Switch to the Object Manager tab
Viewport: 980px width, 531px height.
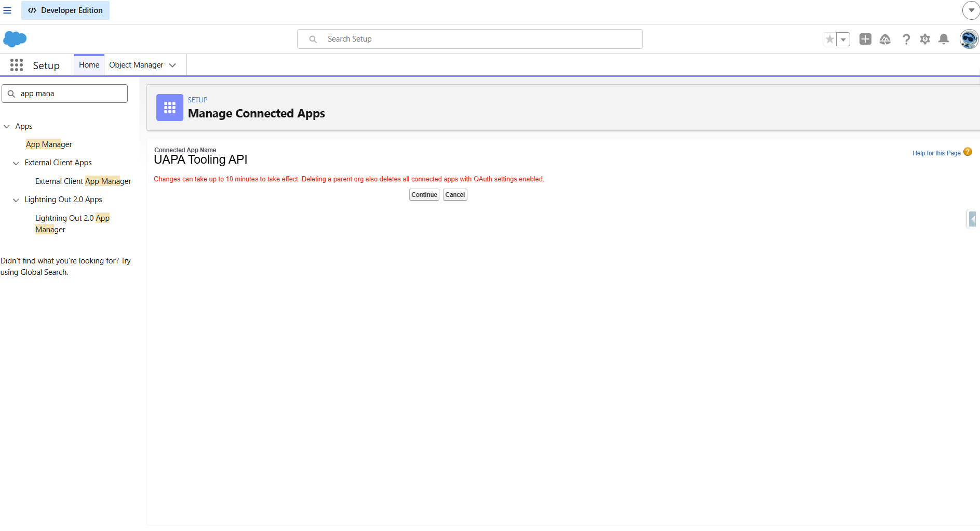tap(136, 65)
